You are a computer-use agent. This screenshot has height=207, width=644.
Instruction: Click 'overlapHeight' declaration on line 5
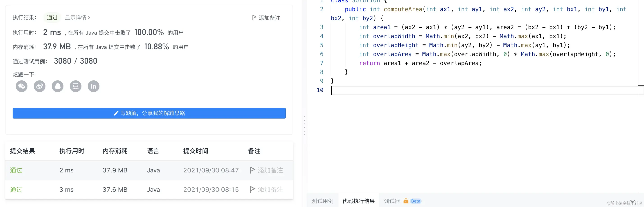[396, 45]
